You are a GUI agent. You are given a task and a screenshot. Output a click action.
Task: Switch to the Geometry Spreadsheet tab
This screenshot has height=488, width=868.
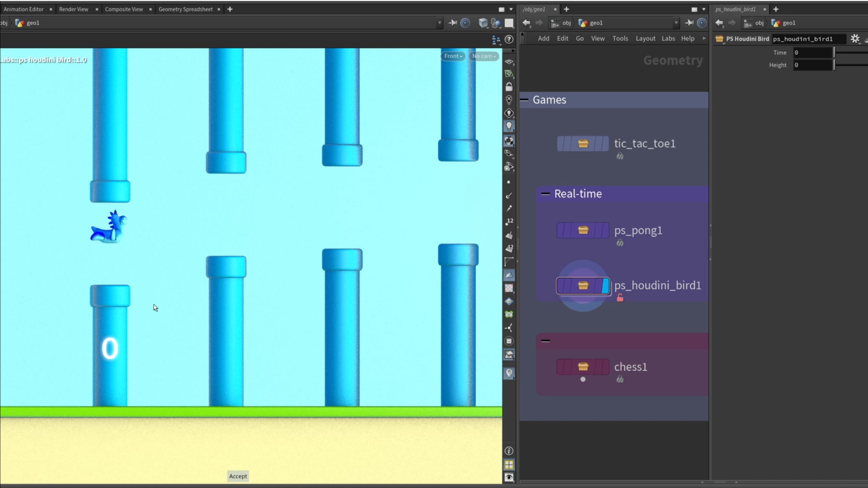point(185,9)
